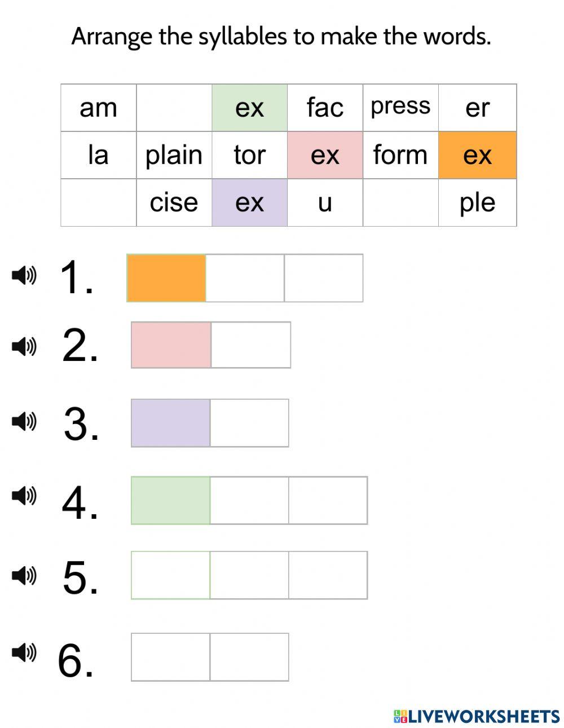Select the 'press' syllable tile

point(400,108)
